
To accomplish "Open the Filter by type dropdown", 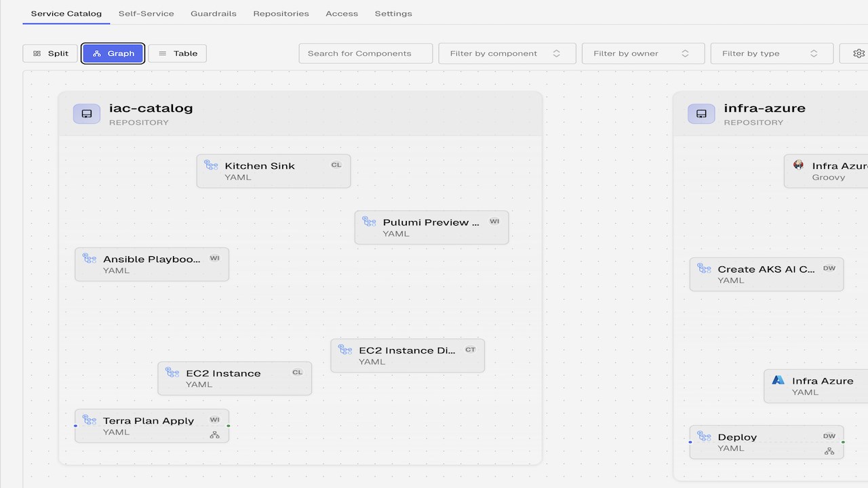I will click(x=772, y=54).
